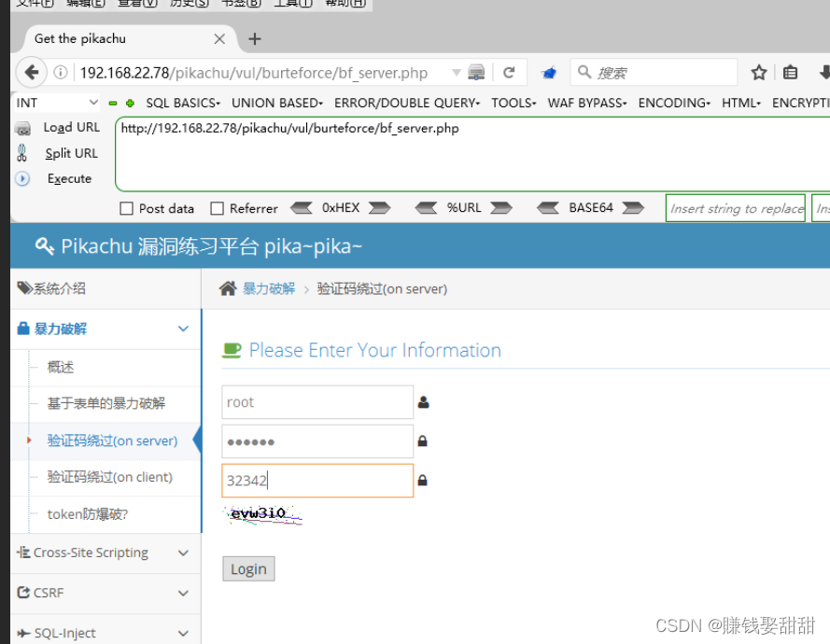Reload the page with refresh icon

(x=509, y=73)
